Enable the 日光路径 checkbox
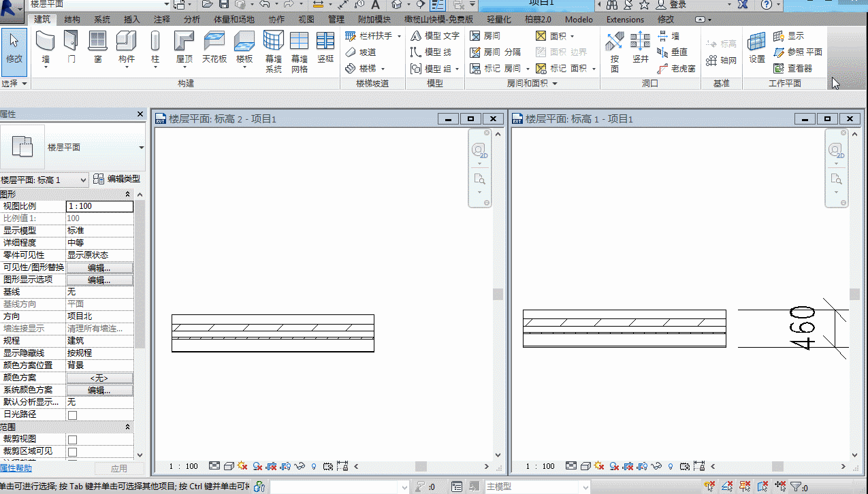The width and height of the screenshot is (868, 494). (72, 414)
